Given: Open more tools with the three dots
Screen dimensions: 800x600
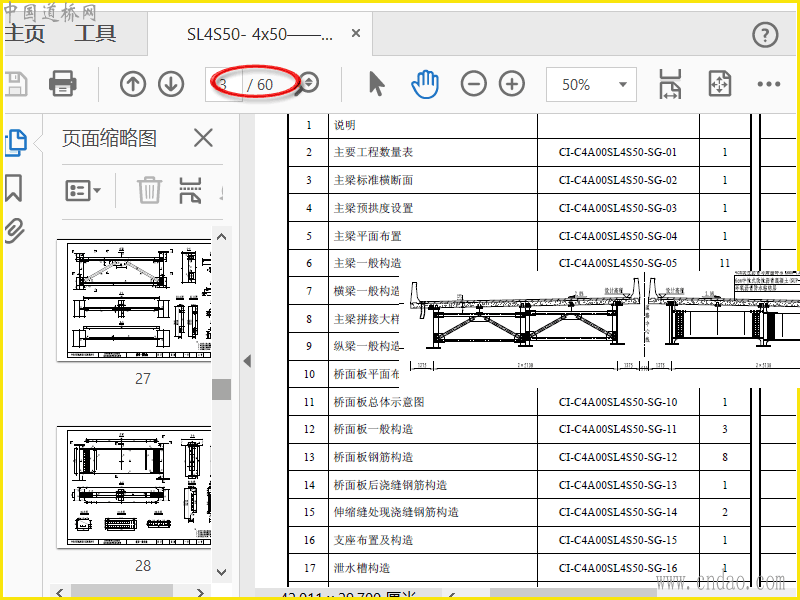Looking at the screenshot, I should click(x=769, y=84).
